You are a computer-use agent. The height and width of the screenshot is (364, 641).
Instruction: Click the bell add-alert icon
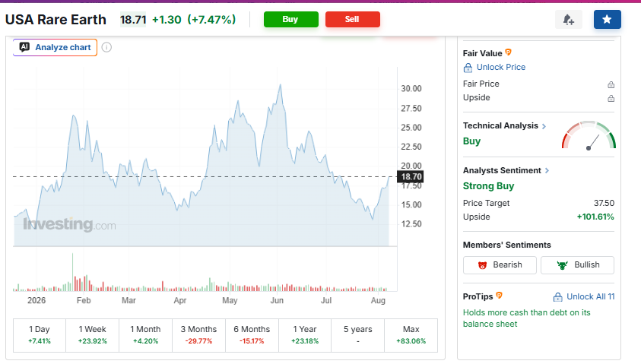pyautogui.click(x=568, y=19)
